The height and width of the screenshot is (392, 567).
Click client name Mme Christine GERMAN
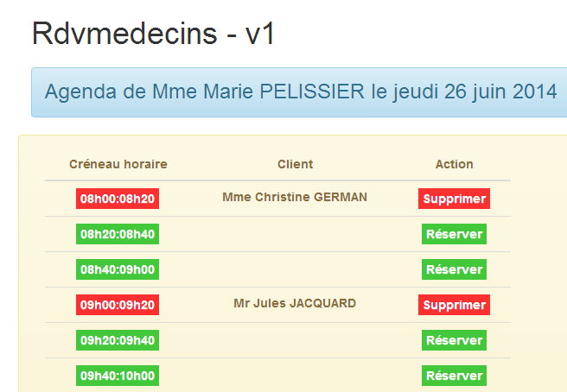(x=295, y=197)
